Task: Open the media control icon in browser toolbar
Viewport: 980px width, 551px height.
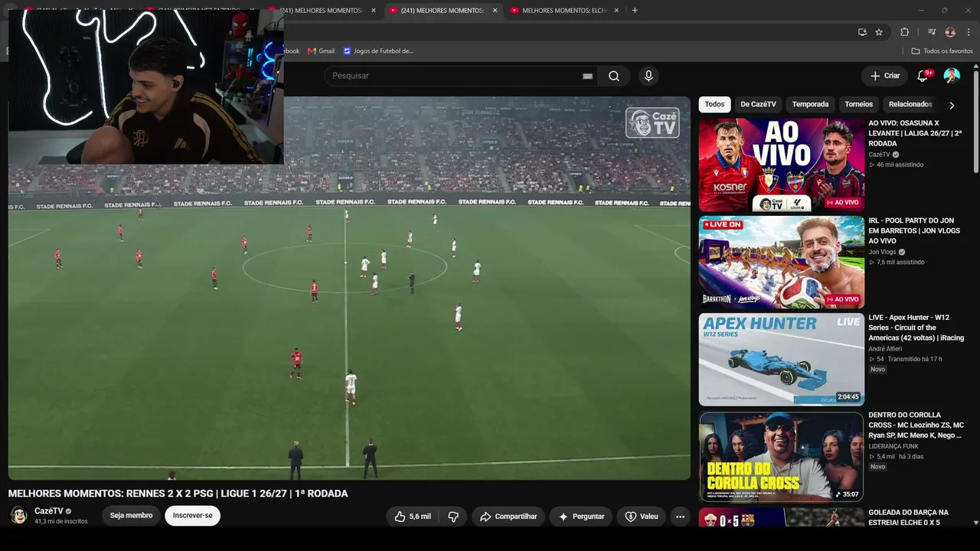Action: [x=931, y=32]
